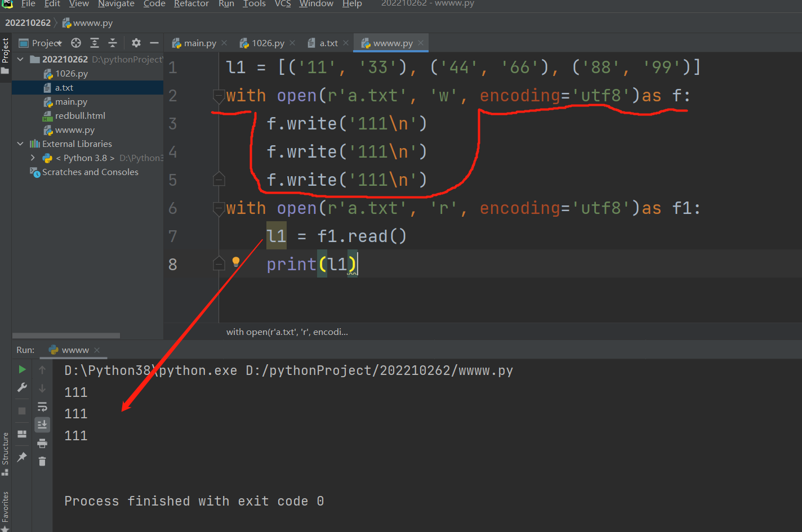802x532 pixels.
Task: Open the View menu
Action: click(79, 4)
